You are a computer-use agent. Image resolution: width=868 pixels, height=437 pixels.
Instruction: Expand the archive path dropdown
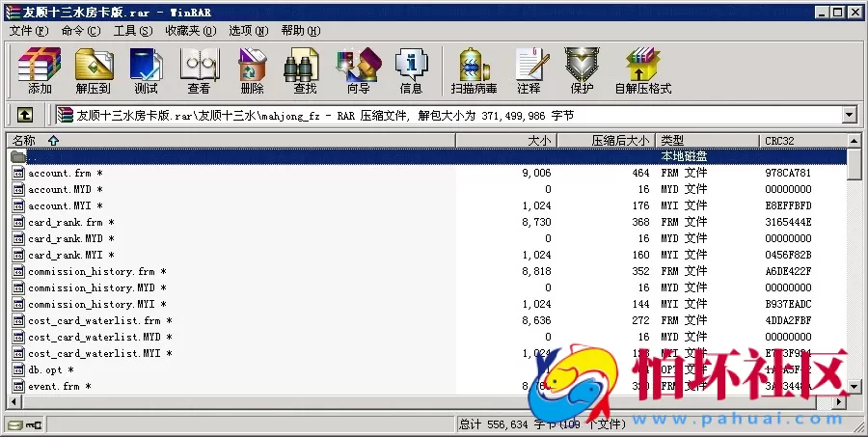(849, 116)
